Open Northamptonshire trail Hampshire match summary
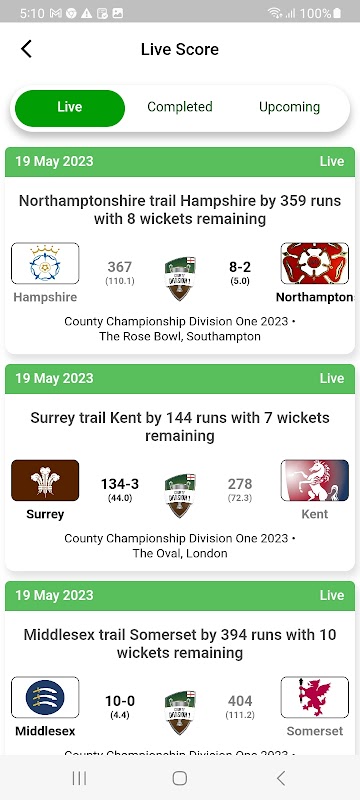This screenshot has height=800, width=360. (180, 210)
